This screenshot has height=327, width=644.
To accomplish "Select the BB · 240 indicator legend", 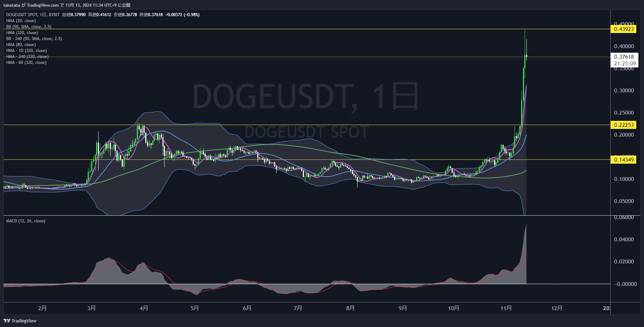I will pyautogui.click(x=34, y=39).
